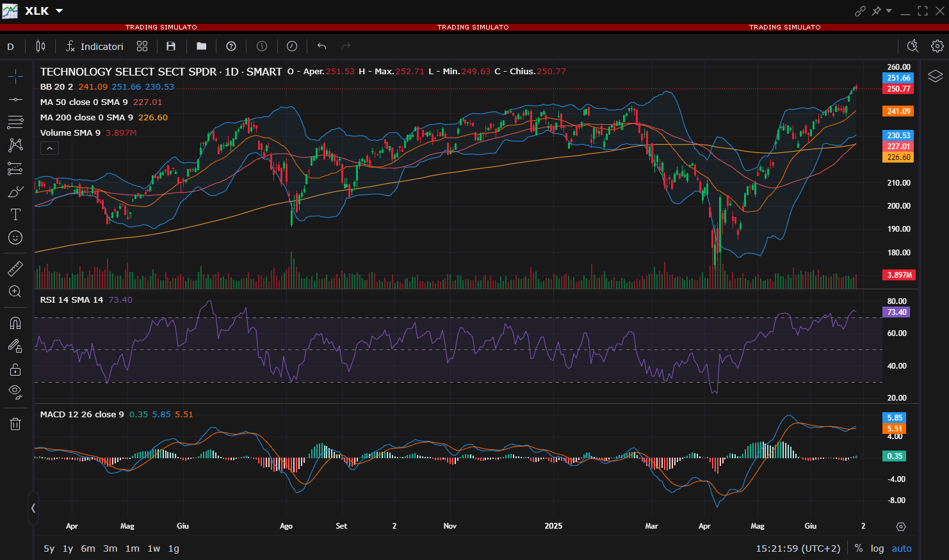This screenshot has width=949, height=560.
Task: Hide all drawings with eye icon
Action: [x=15, y=392]
